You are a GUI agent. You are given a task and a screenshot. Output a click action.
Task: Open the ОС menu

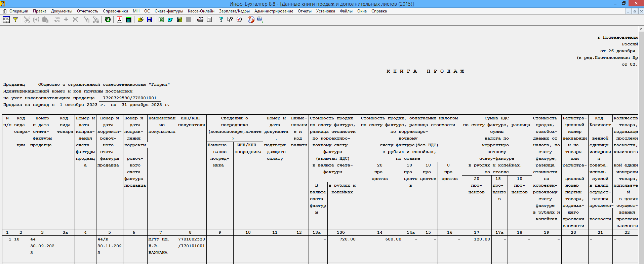[x=147, y=11]
